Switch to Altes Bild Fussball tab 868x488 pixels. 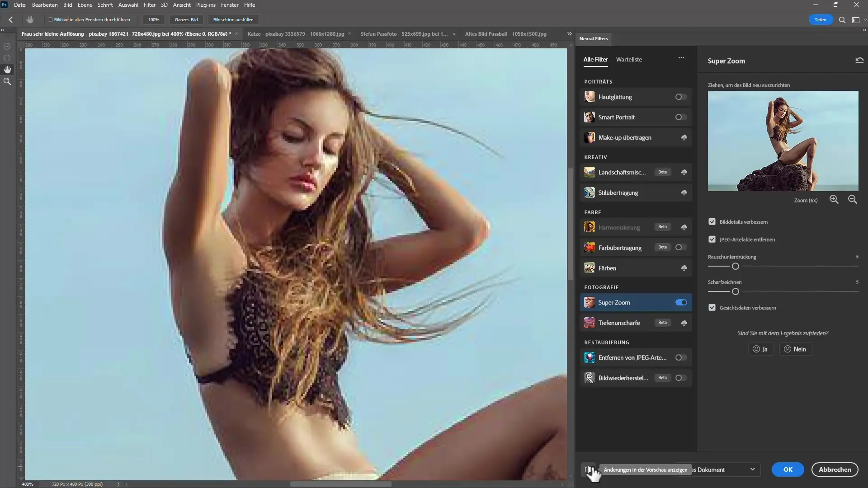(x=505, y=34)
